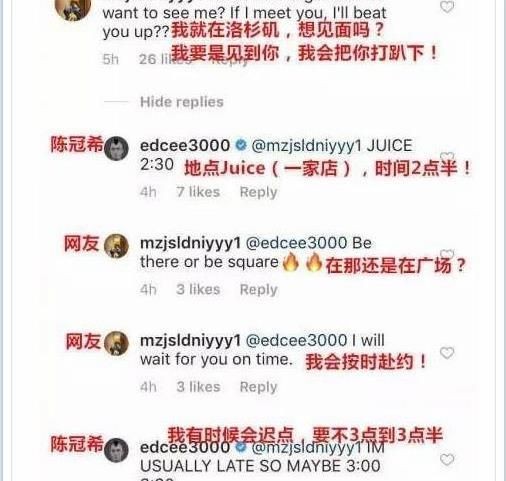506x481 pixels.
Task: Open mzjsldniyyy1 avatar on "be square" comment
Action: point(116,246)
